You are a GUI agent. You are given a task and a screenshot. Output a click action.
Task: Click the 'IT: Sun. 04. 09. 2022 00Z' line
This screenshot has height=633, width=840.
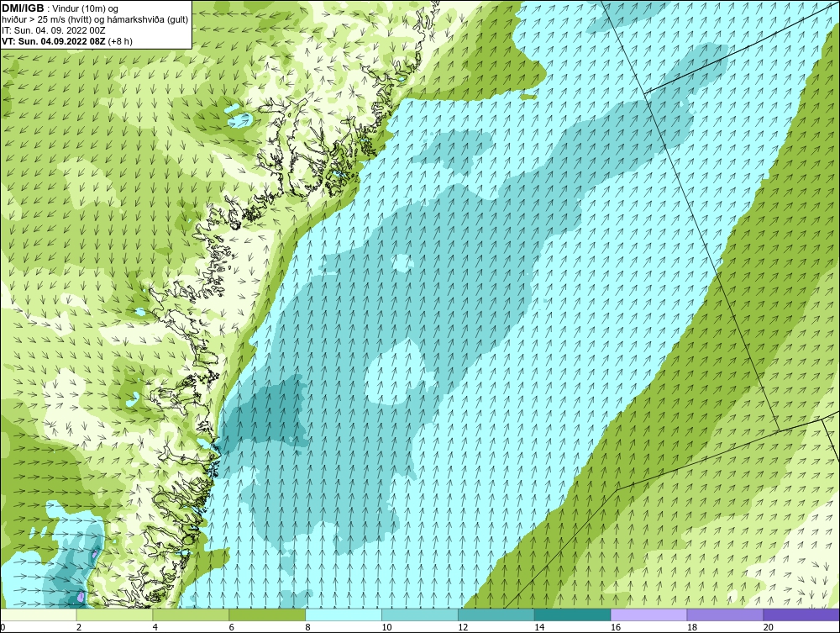point(54,30)
